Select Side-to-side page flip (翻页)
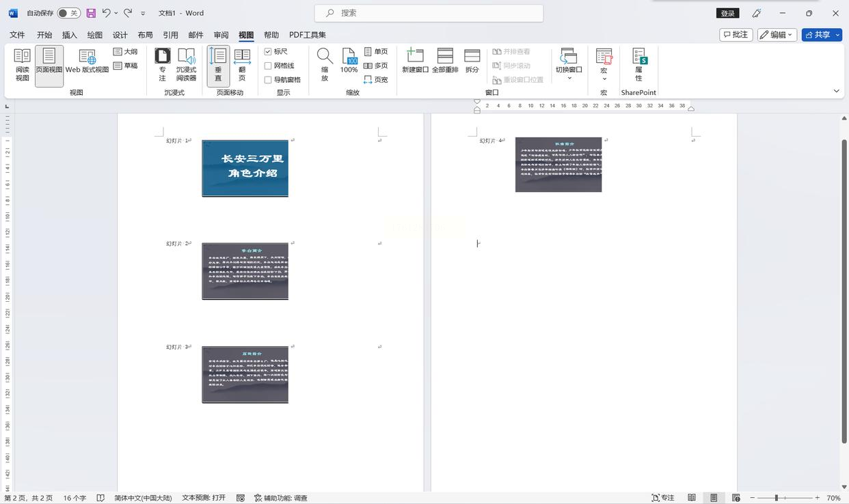Image resolution: width=849 pixels, height=504 pixels. point(242,66)
